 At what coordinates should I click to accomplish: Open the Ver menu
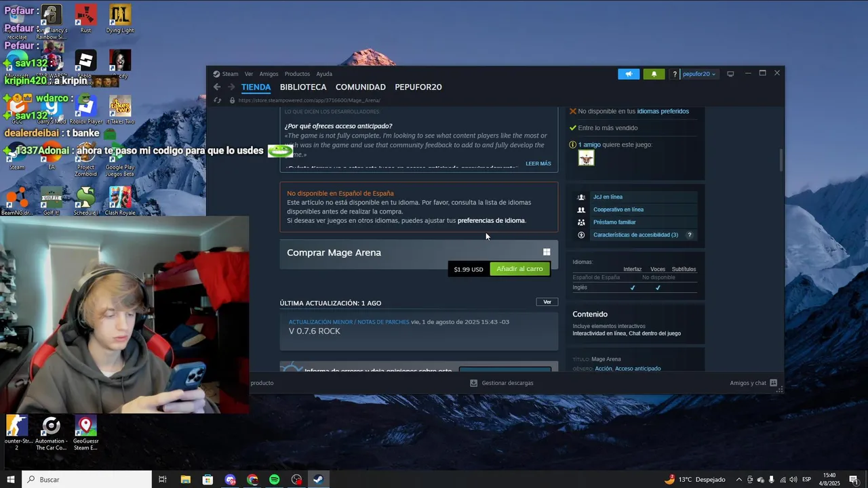click(x=249, y=74)
